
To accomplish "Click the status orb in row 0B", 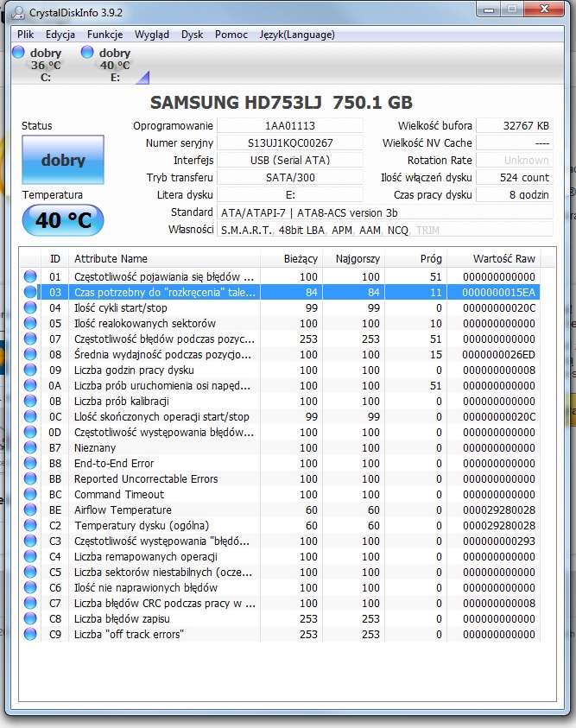I will 30,402.
